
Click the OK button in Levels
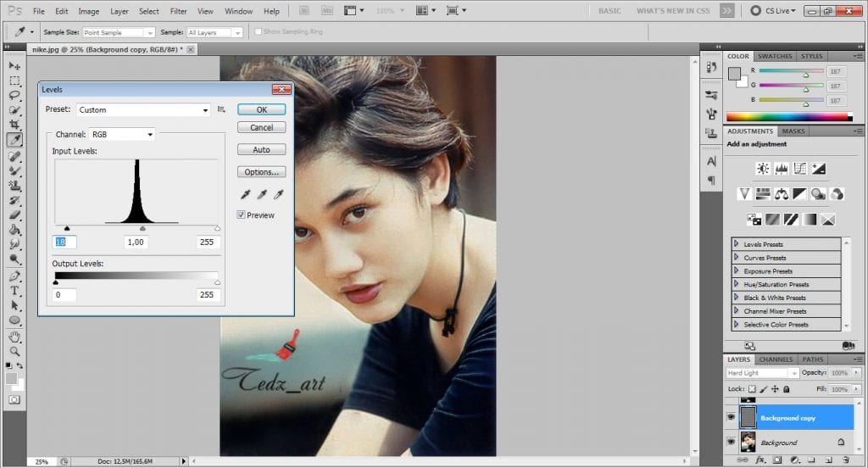pos(261,109)
